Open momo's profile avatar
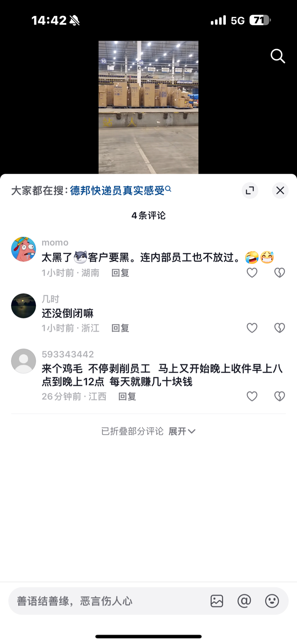Image resolution: width=297 pixels, height=644 pixels. point(24,249)
